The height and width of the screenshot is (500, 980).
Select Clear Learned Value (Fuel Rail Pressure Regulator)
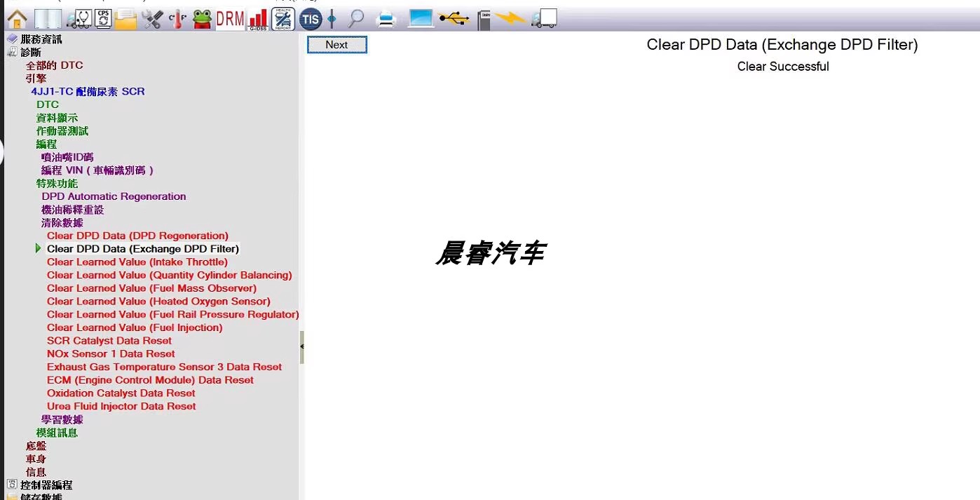tap(173, 314)
